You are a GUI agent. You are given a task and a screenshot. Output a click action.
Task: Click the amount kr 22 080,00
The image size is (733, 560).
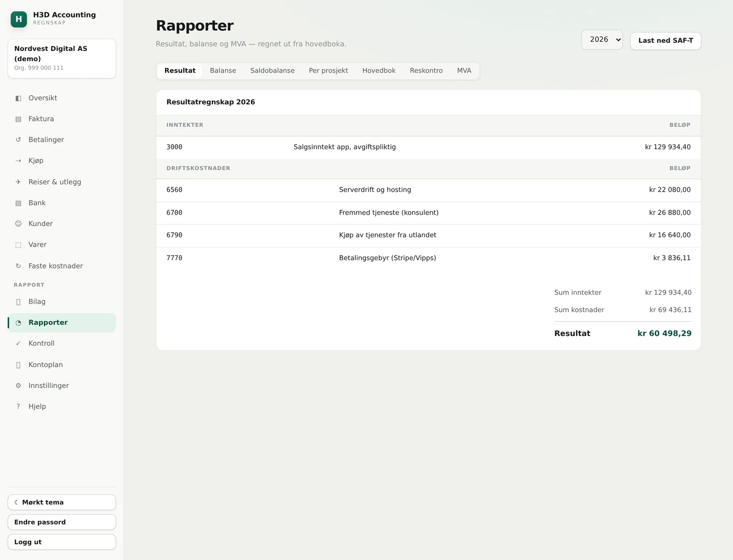click(670, 190)
